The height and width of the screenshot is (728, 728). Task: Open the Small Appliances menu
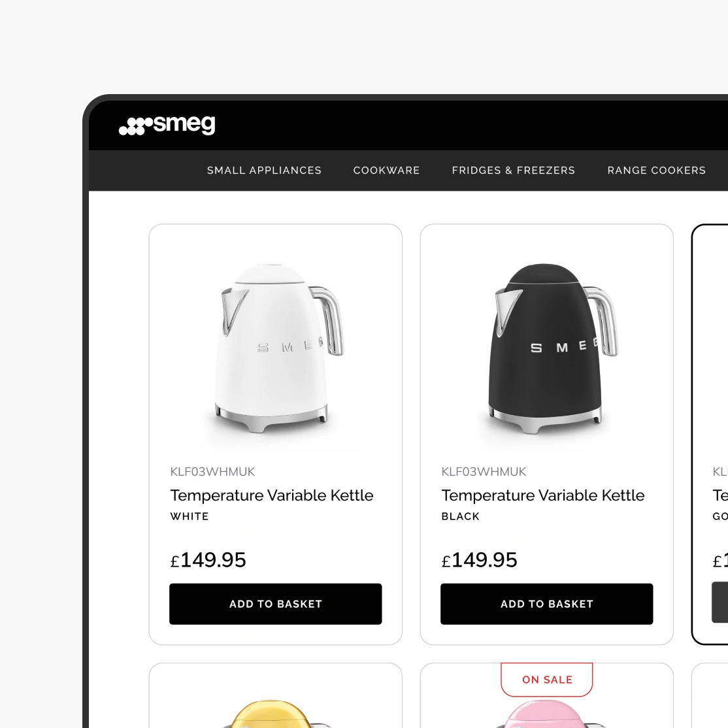(x=264, y=171)
